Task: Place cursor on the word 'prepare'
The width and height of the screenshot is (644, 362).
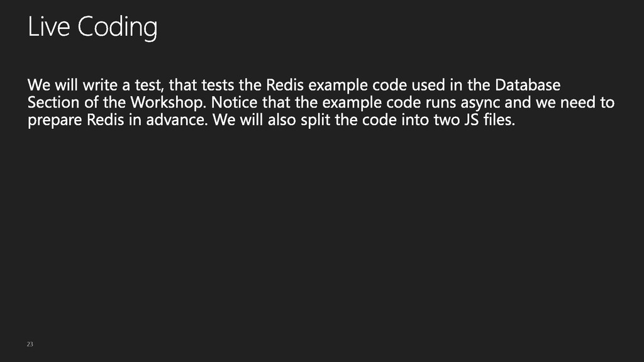Action: [55, 121]
